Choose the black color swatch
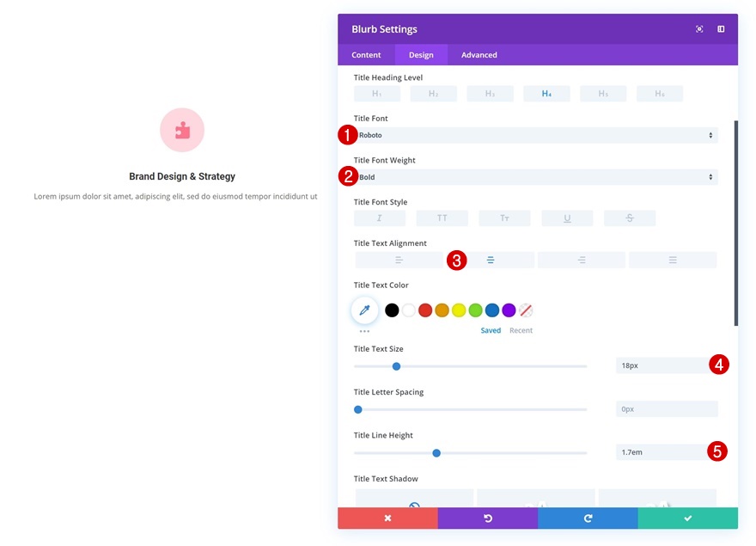This screenshot has height=546, width=756. (x=392, y=310)
